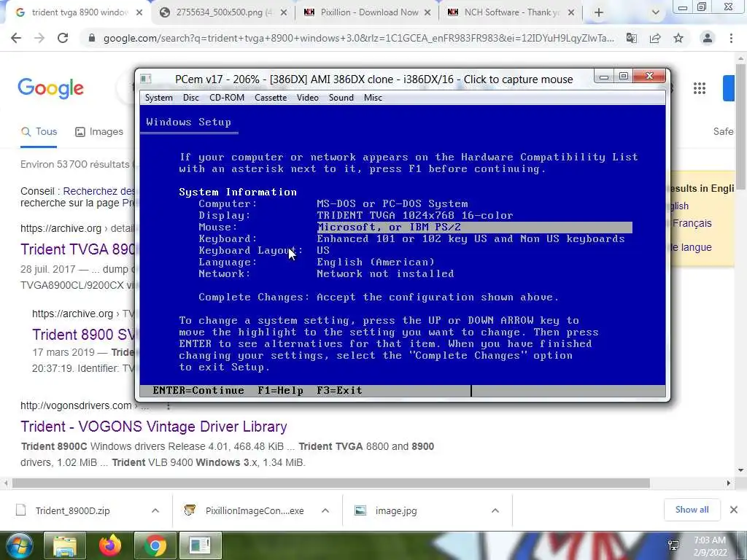The image size is (747, 560).
Task: Click Show all downloads
Action: tap(692, 510)
